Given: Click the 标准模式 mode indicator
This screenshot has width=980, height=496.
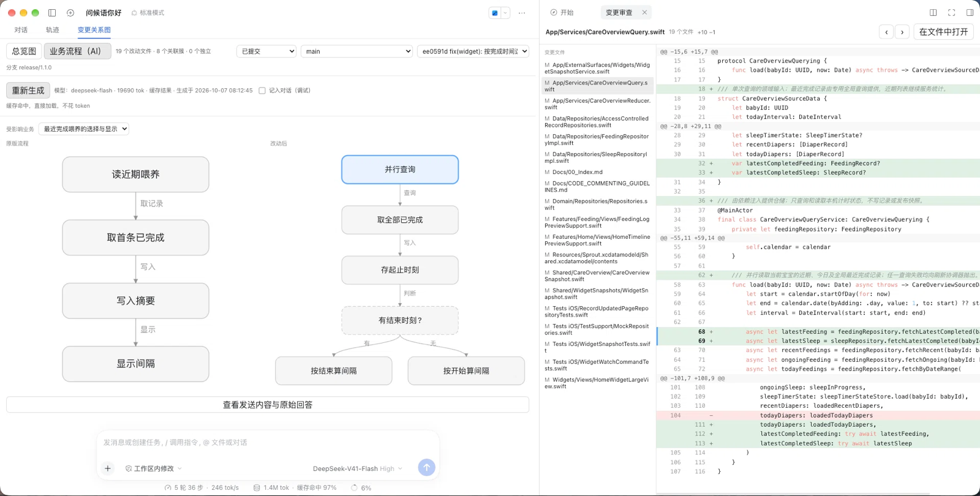Looking at the screenshot, I should point(148,13).
